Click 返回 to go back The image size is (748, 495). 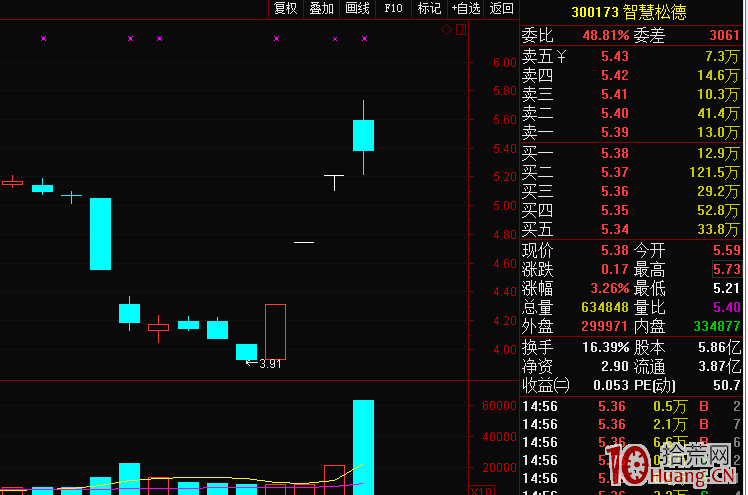501,9
